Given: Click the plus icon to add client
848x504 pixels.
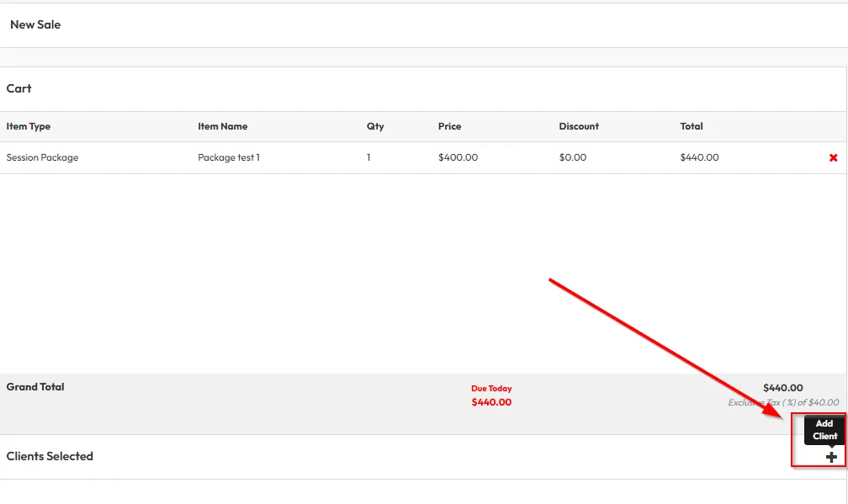Looking at the screenshot, I should pos(831,457).
